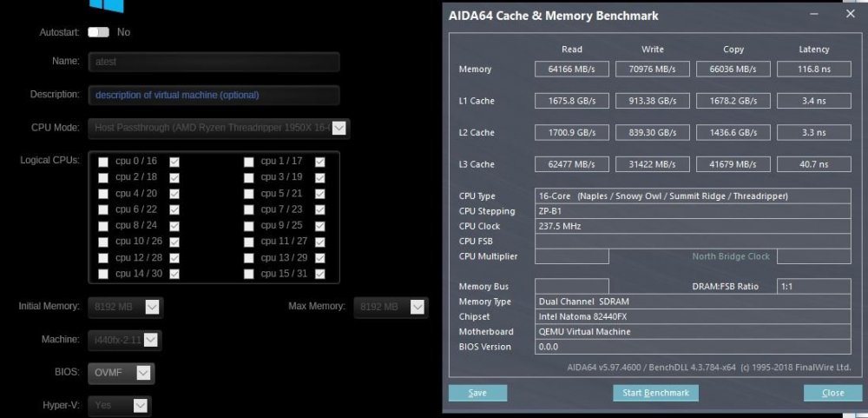Click the CPU Stepping value ZP-B1
Screen dimensions: 868x418
point(693,211)
